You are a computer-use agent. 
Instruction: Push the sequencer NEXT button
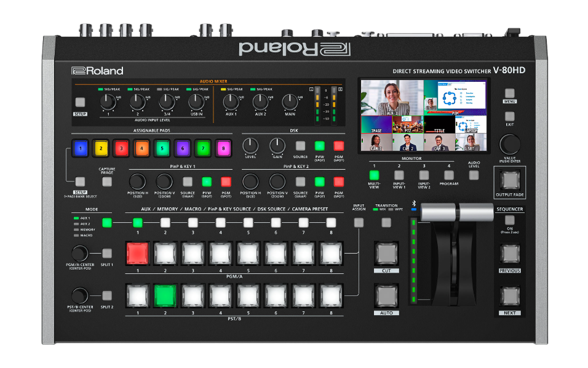[x=510, y=296]
